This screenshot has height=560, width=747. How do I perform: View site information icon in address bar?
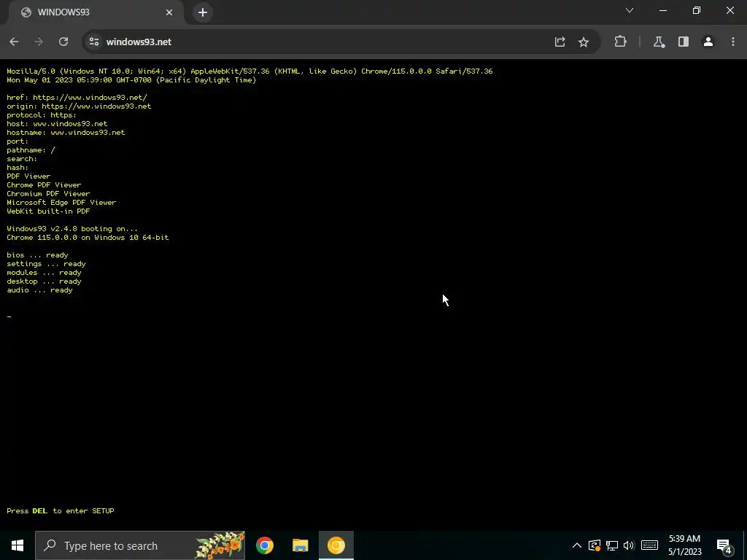(x=94, y=42)
